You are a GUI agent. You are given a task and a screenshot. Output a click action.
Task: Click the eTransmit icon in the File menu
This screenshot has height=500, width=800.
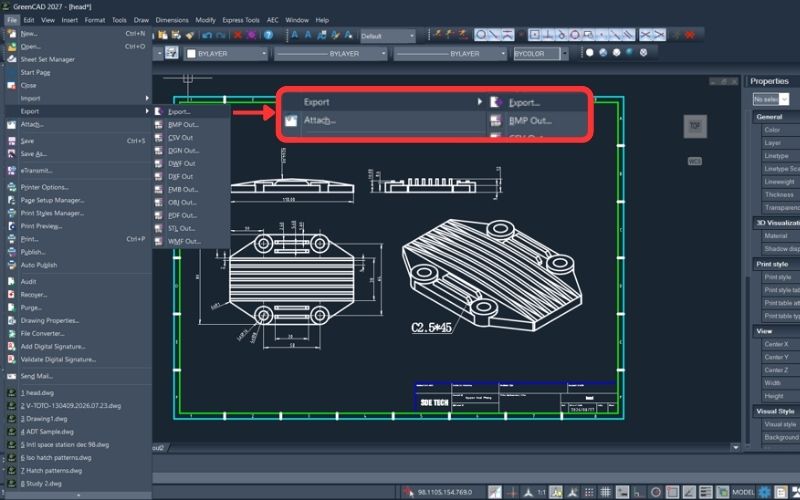point(11,170)
